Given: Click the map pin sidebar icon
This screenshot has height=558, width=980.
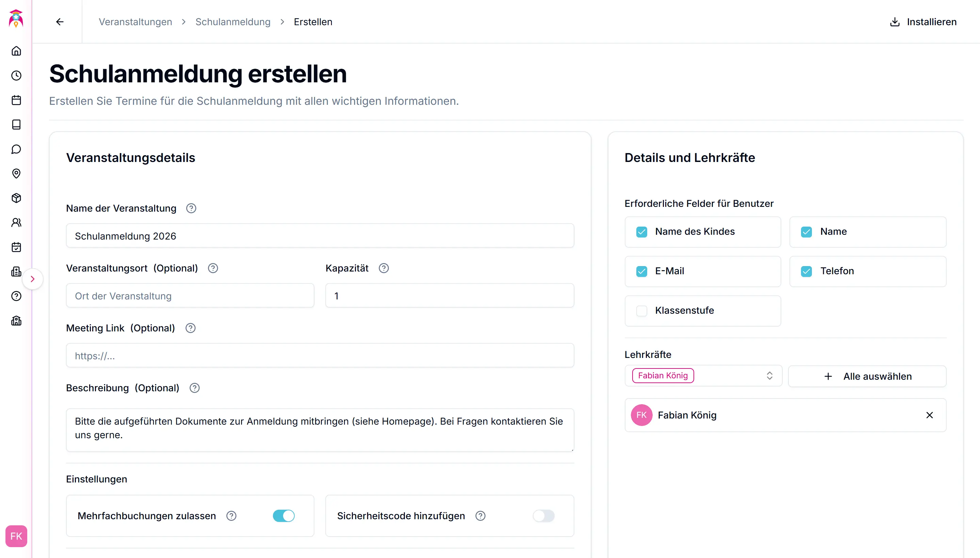Looking at the screenshot, I should (x=16, y=174).
